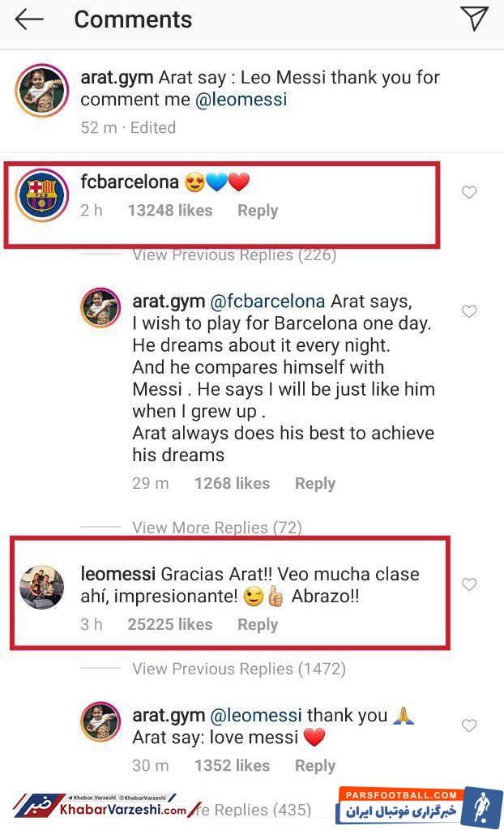
Task: Reply to the fcbarcelona comment
Action: 258,211
